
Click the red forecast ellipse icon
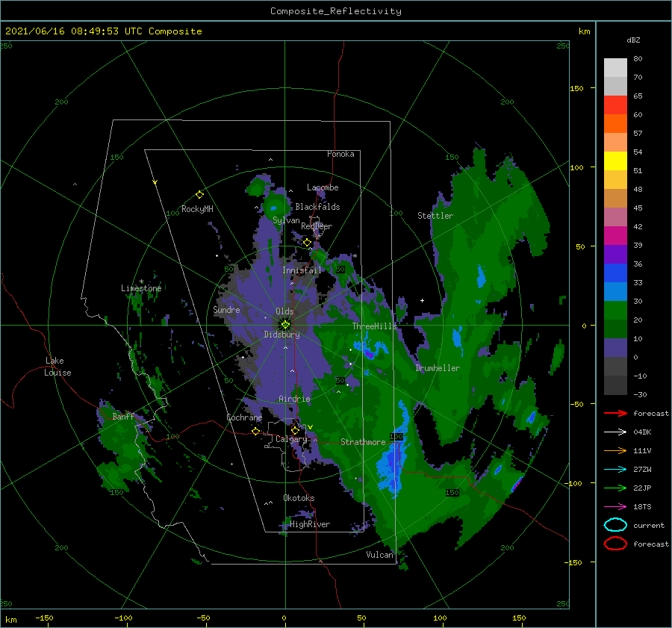(615, 544)
